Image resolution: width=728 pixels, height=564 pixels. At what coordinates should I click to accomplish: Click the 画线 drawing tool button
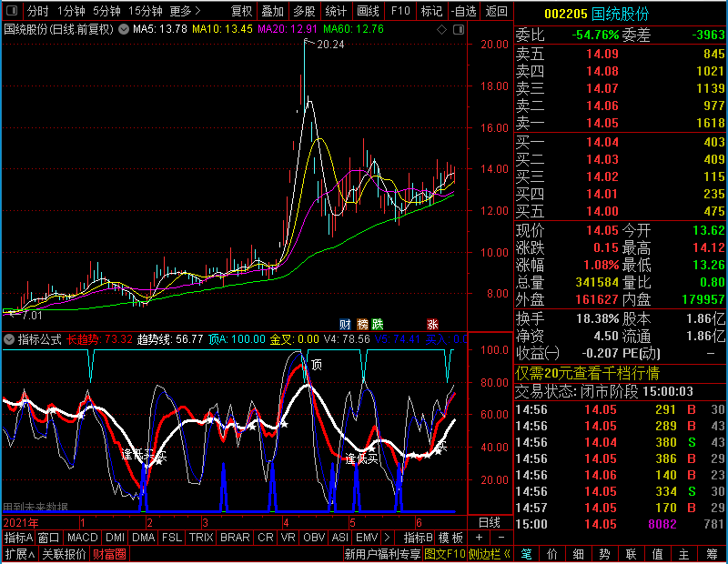tap(369, 10)
